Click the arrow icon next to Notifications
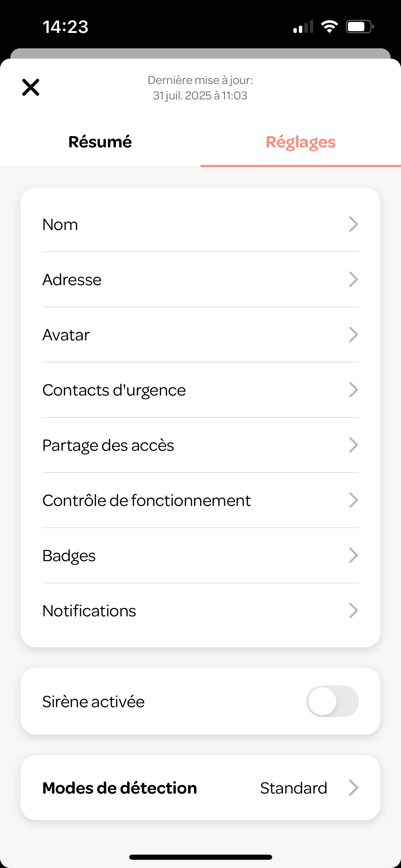The width and height of the screenshot is (401, 868). tap(353, 611)
